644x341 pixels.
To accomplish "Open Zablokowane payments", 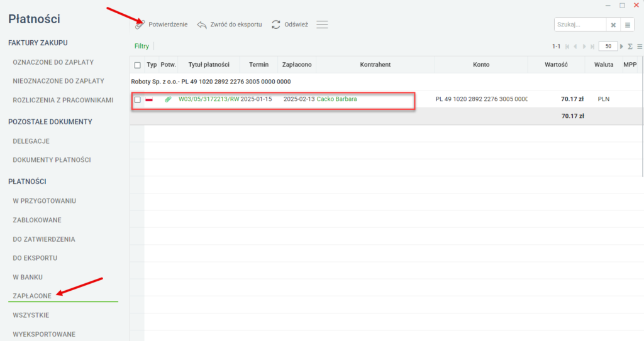I will click(x=37, y=220).
